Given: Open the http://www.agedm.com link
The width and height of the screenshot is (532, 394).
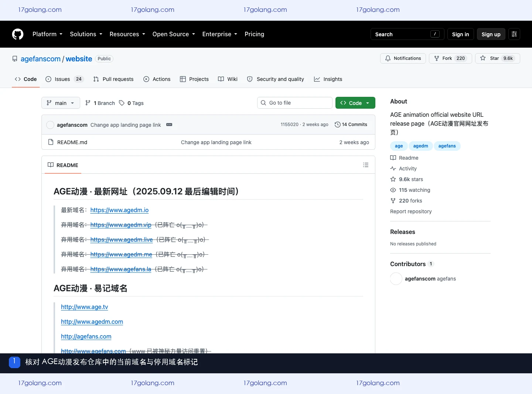Looking at the screenshot, I should (92, 322).
